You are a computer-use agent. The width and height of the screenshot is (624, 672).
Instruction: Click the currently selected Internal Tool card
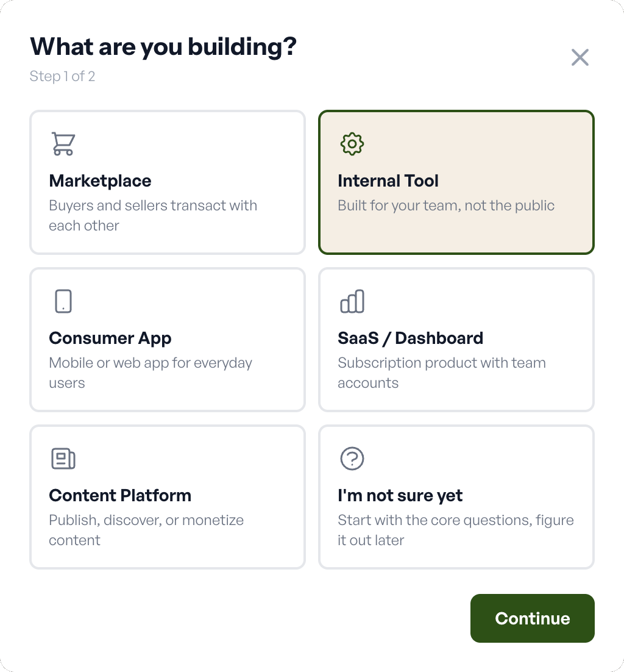point(456,182)
